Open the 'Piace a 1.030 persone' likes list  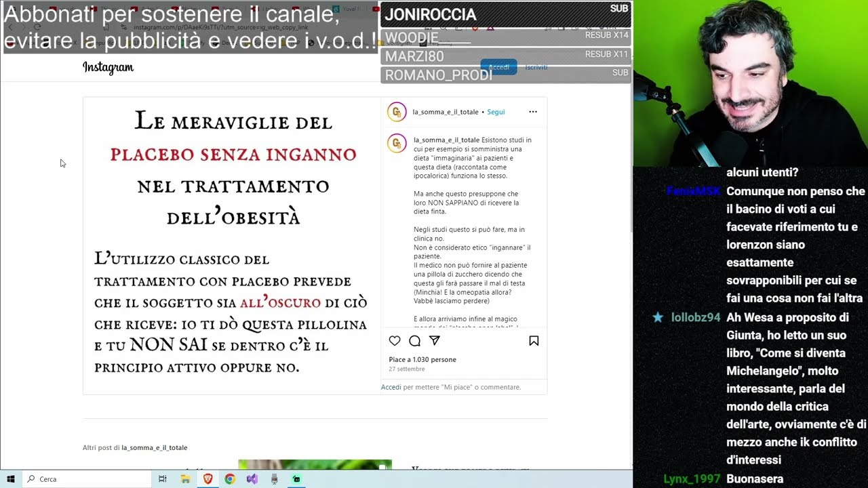tap(422, 359)
